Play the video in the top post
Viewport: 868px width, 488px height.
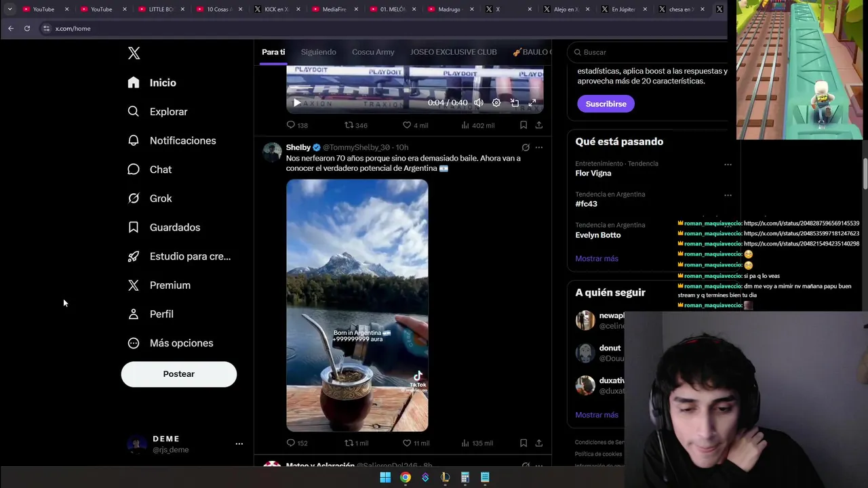pyautogui.click(x=296, y=103)
